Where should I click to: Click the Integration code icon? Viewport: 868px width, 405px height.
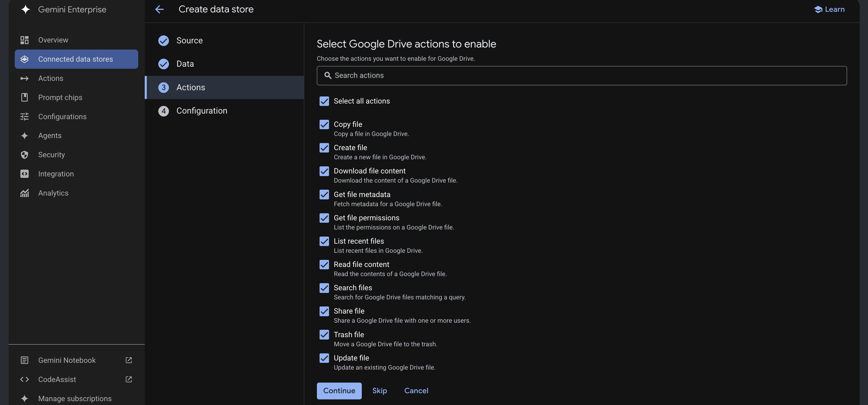(24, 174)
